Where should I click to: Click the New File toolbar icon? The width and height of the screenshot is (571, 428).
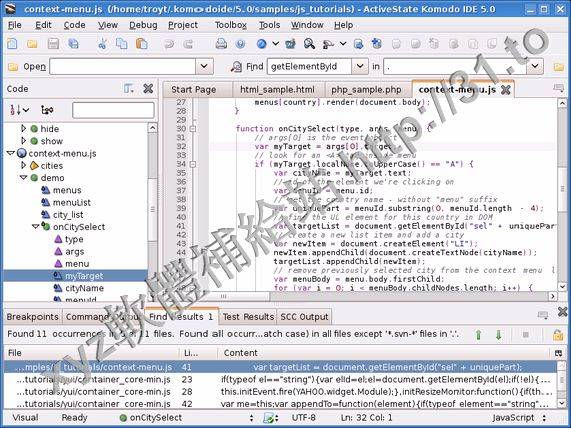point(12,44)
